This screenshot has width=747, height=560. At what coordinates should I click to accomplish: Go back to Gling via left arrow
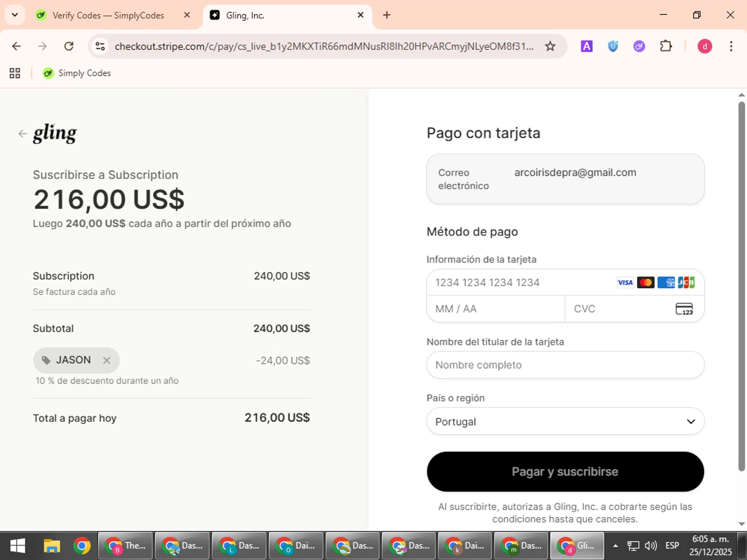[22, 133]
